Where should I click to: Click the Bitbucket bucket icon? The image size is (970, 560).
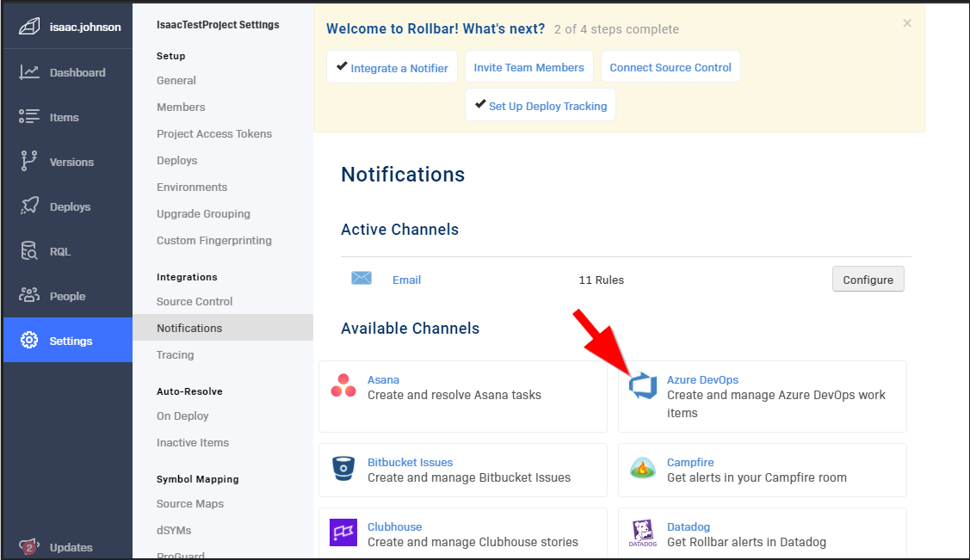[343, 469]
